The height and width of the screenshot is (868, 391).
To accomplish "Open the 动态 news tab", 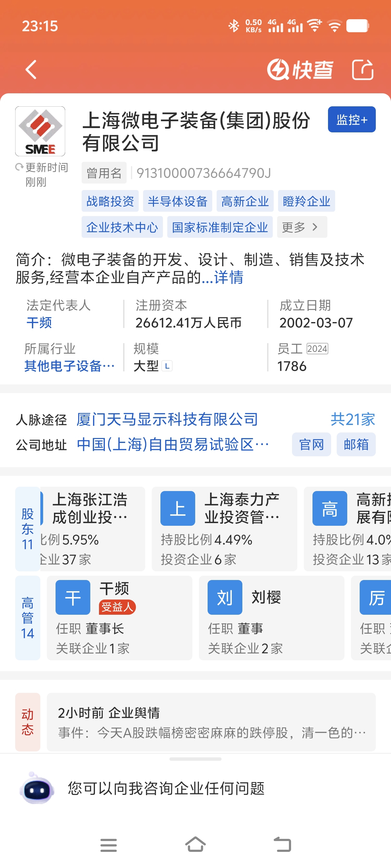I will [x=28, y=722].
